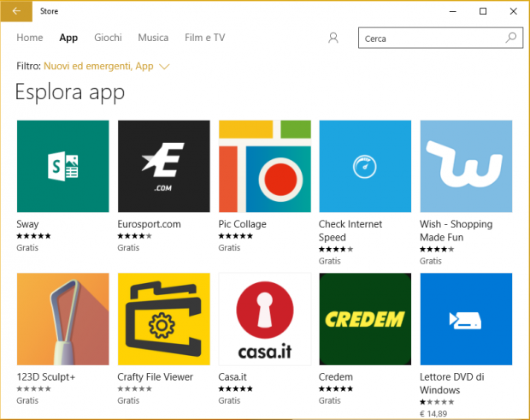The height and width of the screenshot is (420, 530).
Task: Click the star rating under Sway
Action: [33, 236]
